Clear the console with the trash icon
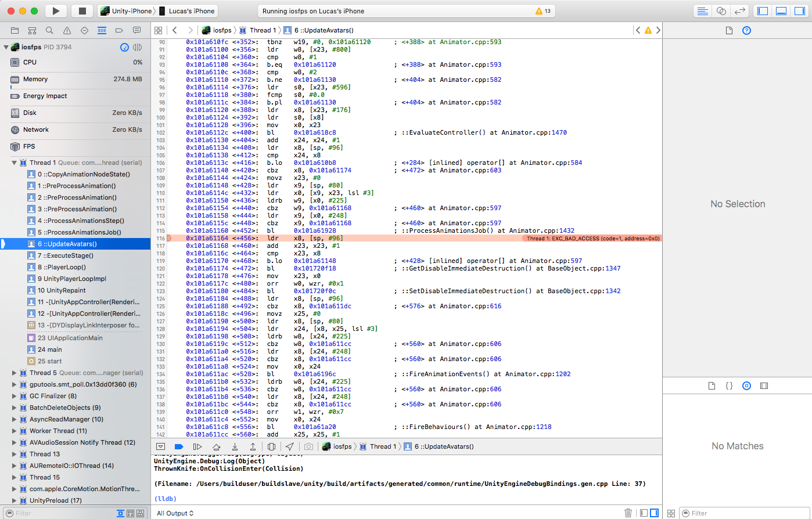Image resolution: width=812 pixels, height=519 pixels. click(x=628, y=513)
